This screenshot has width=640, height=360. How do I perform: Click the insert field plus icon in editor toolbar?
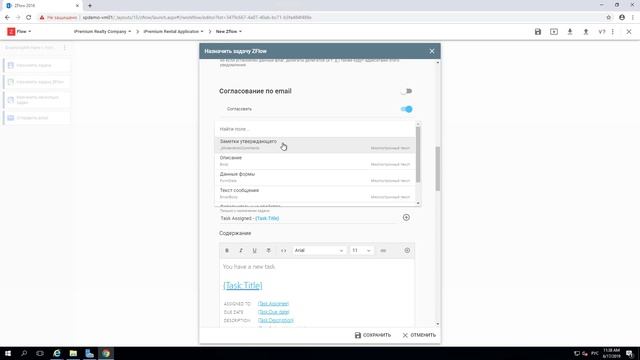click(x=407, y=250)
